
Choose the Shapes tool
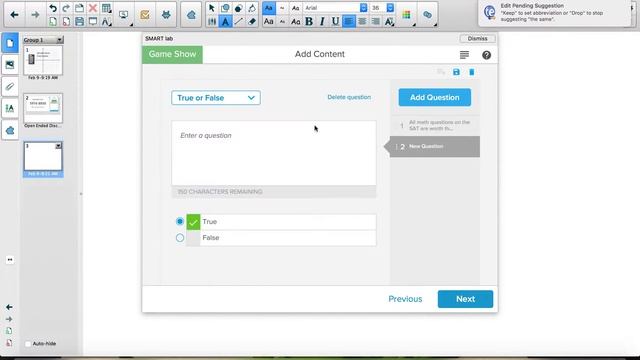(x=225, y=8)
